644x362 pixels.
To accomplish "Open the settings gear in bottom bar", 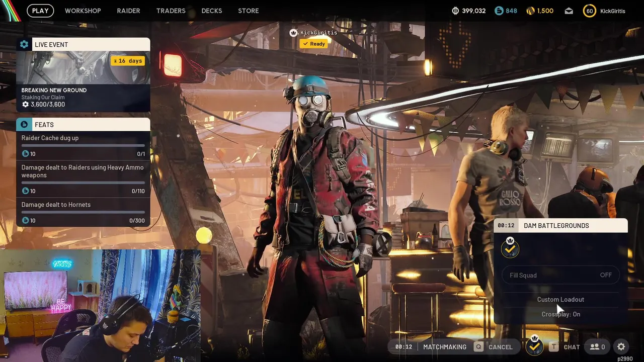I will [x=621, y=347].
